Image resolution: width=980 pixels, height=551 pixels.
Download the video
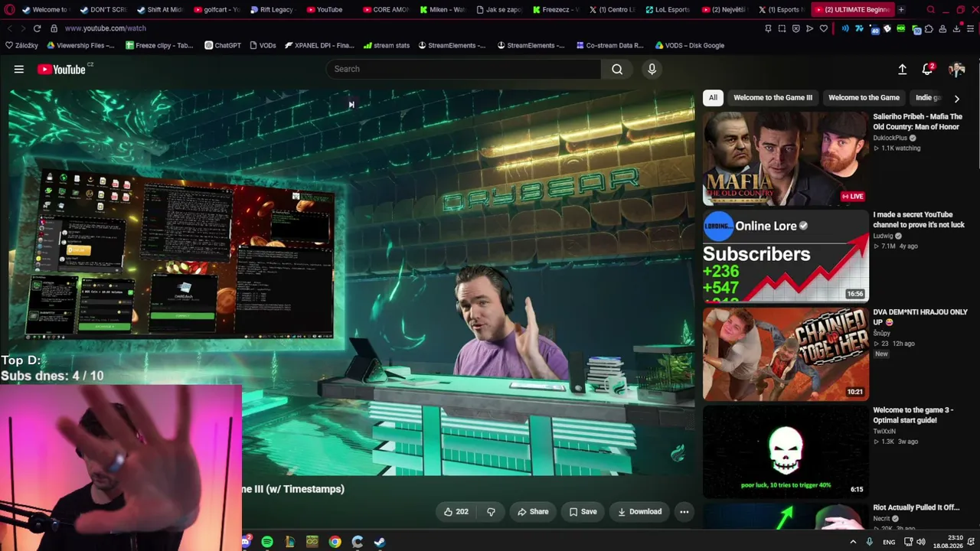click(639, 512)
